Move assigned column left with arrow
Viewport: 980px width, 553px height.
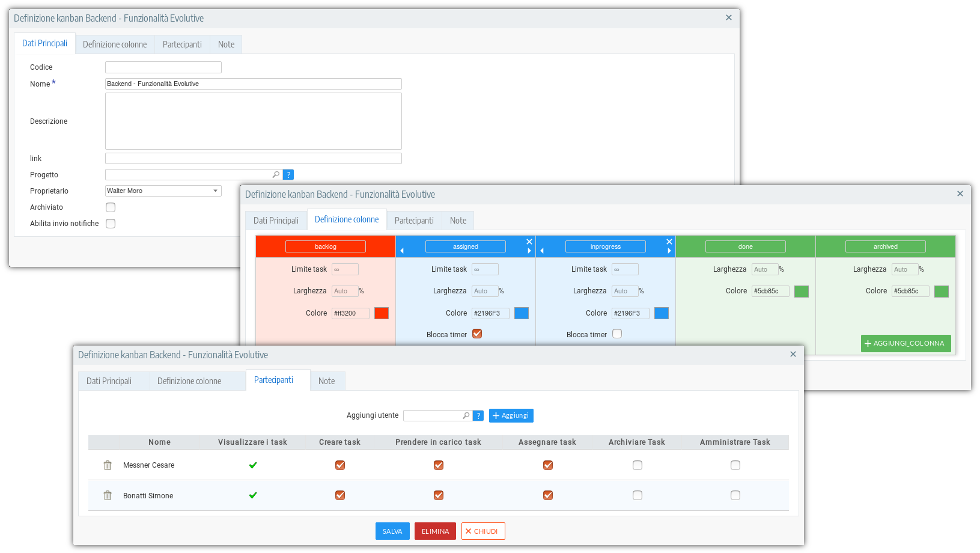click(x=402, y=251)
